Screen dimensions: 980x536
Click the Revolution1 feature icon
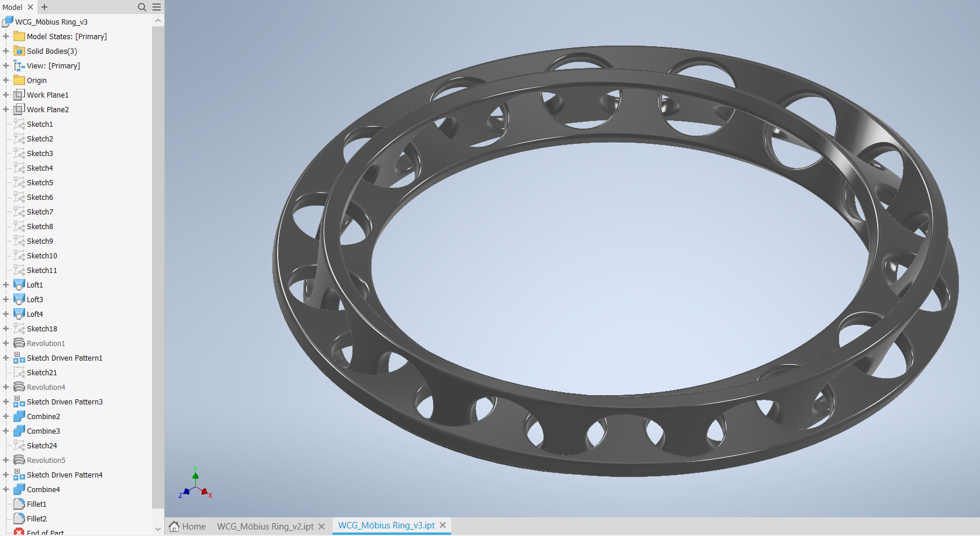19,343
